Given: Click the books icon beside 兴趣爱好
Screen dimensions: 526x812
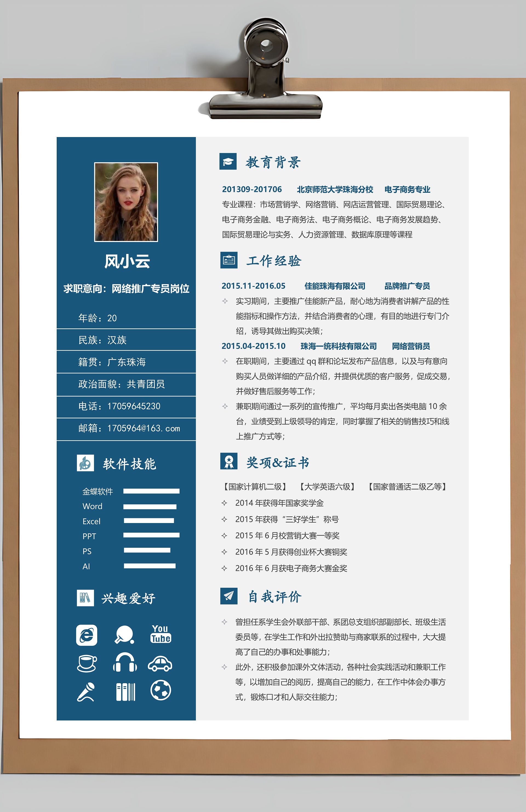Looking at the screenshot, I should [85, 598].
